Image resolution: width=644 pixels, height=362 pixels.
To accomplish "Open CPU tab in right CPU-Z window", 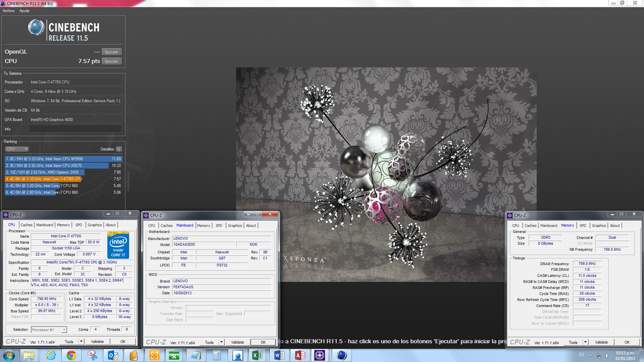I will [x=516, y=226].
